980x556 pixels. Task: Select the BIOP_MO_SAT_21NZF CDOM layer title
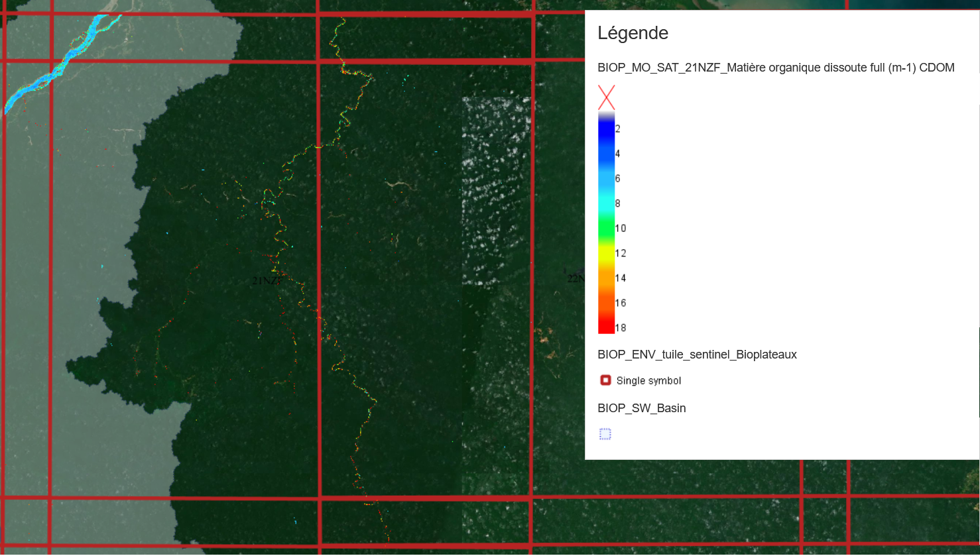[x=776, y=68]
